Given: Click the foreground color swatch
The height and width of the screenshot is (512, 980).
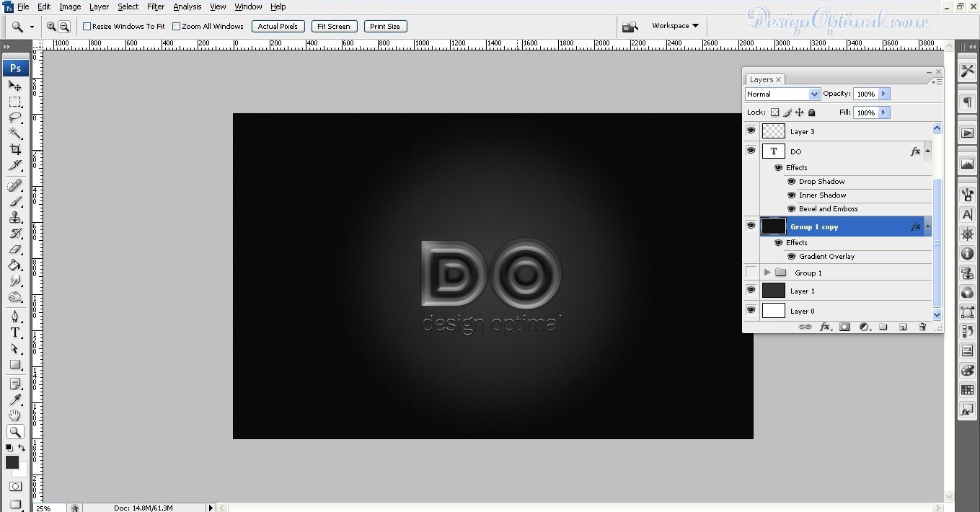Looking at the screenshot, I should click(12, 462).
